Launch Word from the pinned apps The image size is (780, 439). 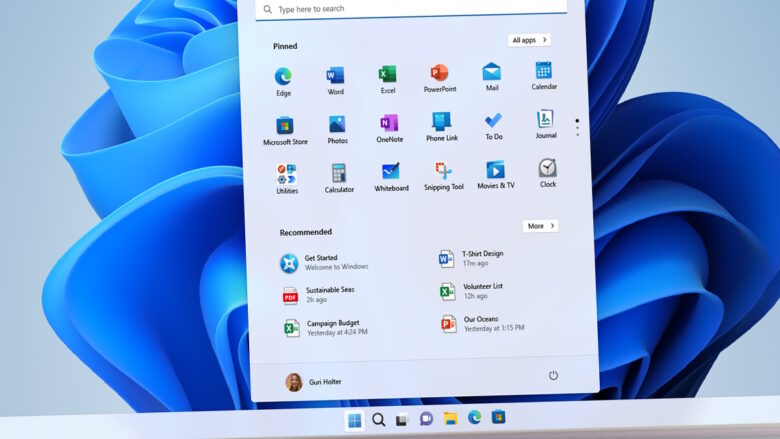(x=335, y=81)
